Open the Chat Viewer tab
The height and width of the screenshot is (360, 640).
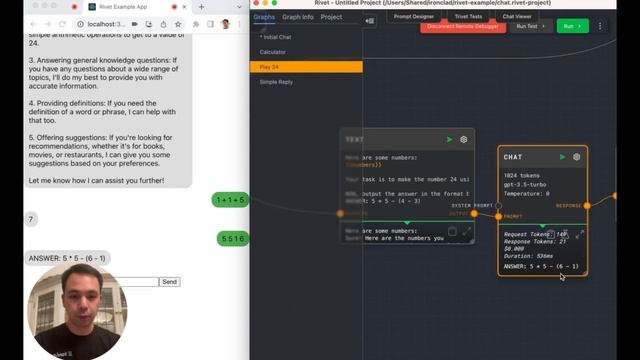(x=517, y=16)
